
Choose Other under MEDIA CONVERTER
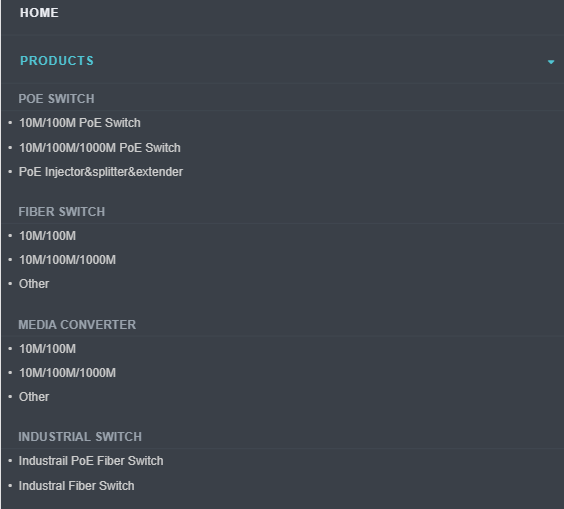click(34, 397)
